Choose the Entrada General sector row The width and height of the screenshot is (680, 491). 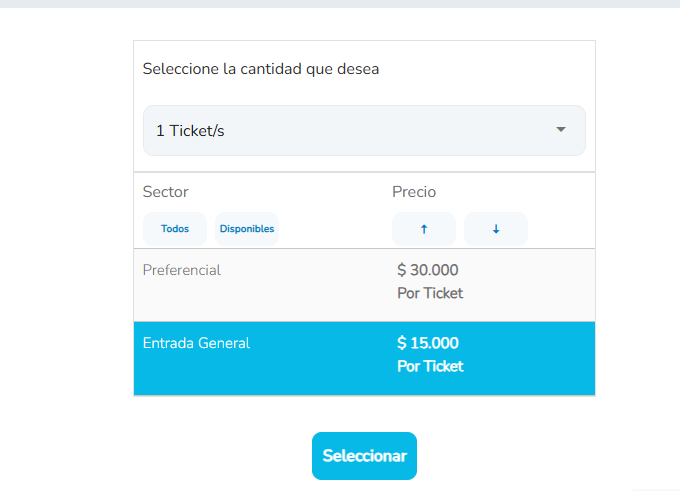tap(364, 358)
